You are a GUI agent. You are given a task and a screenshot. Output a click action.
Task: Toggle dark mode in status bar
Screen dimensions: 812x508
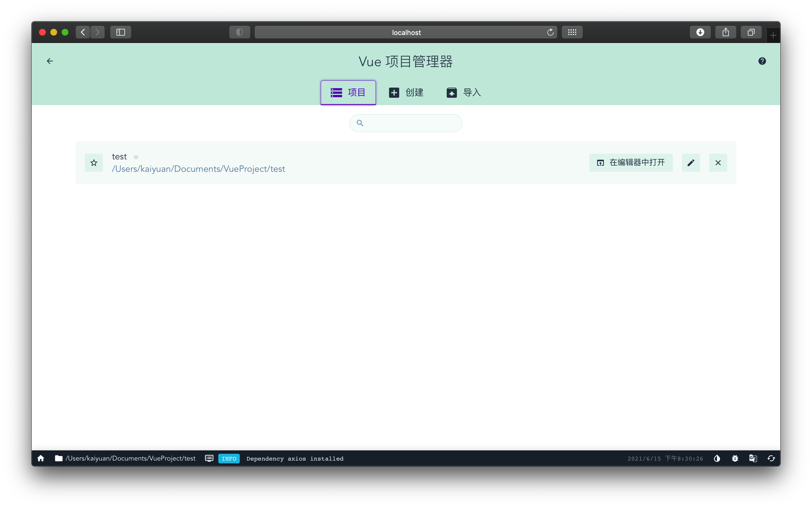(717, 458)
